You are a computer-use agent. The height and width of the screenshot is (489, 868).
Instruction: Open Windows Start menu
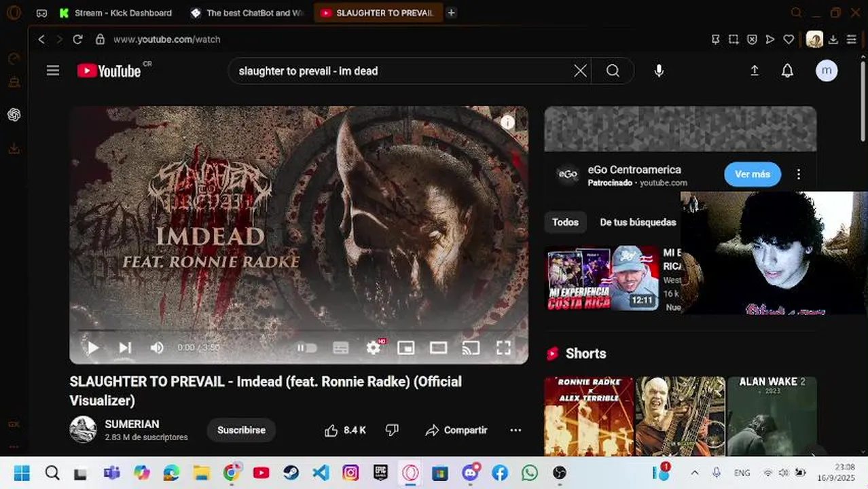tap(22, 473)
